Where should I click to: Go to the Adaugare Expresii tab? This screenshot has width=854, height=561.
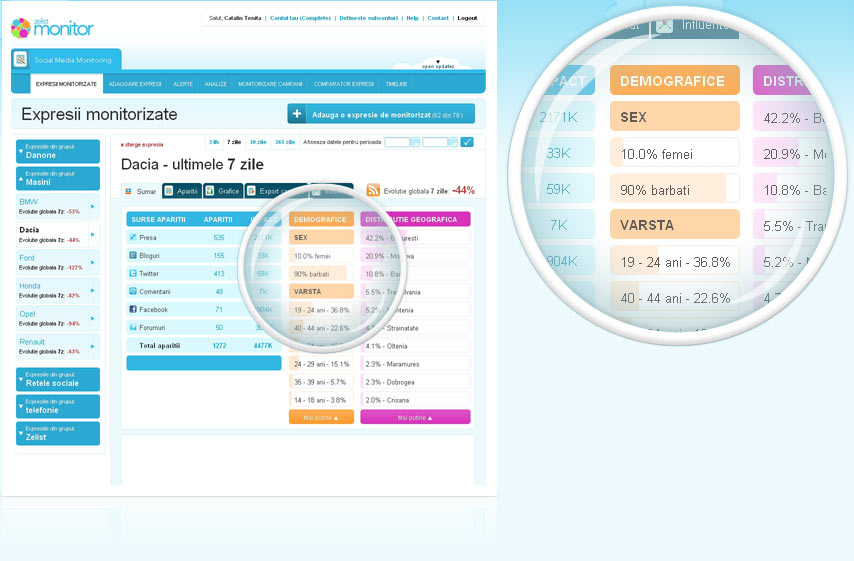click(135, 84)
